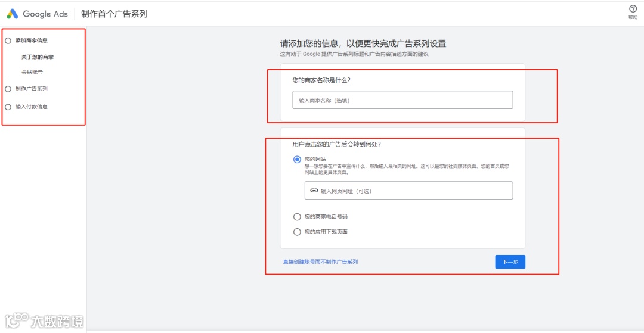
Task: Click the link icon in URL field
Action: 314,191
